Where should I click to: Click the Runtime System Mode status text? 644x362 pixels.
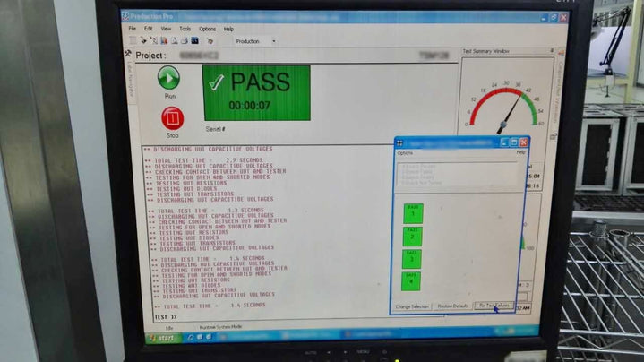(x=220, y=327)
